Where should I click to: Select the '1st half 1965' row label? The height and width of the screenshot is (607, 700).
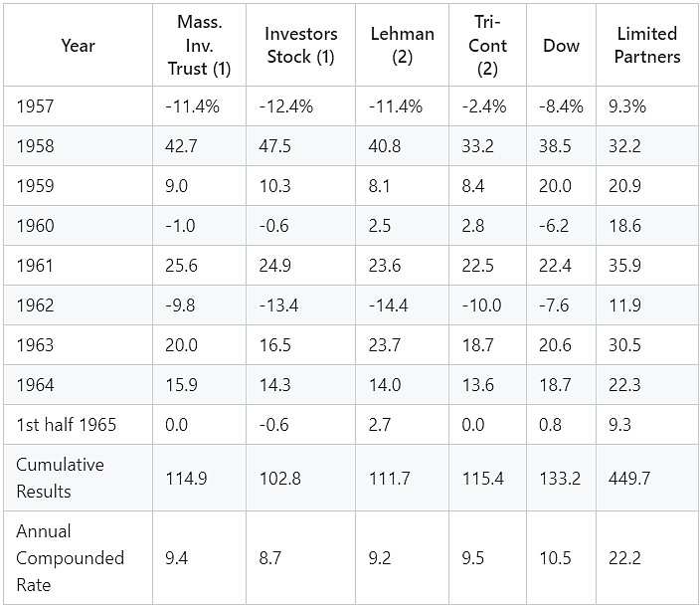67,425
